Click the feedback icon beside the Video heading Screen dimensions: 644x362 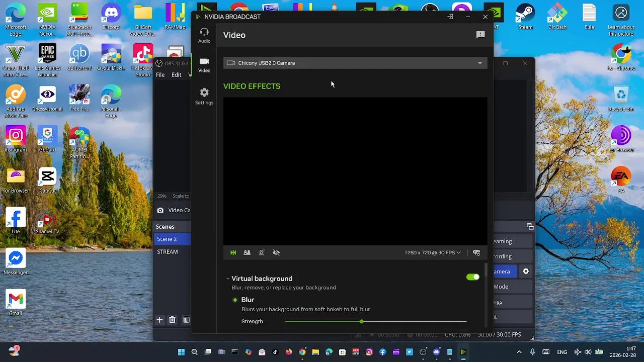pos(480,35)
